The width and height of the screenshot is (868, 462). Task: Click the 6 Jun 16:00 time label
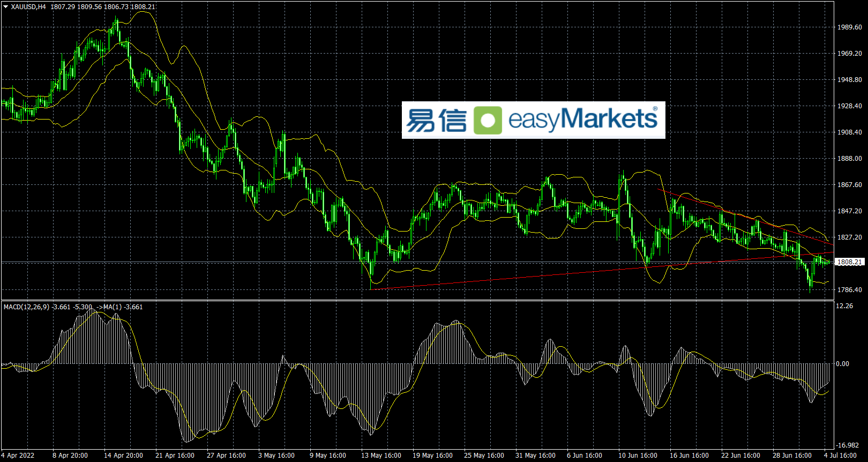tap(585, 456)
